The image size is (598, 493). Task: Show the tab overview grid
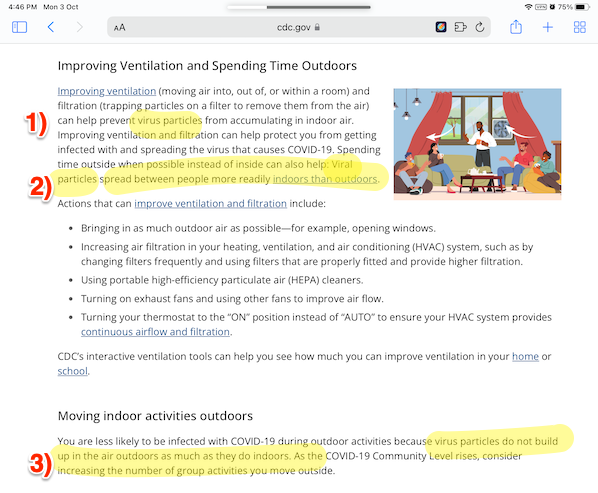580,27
